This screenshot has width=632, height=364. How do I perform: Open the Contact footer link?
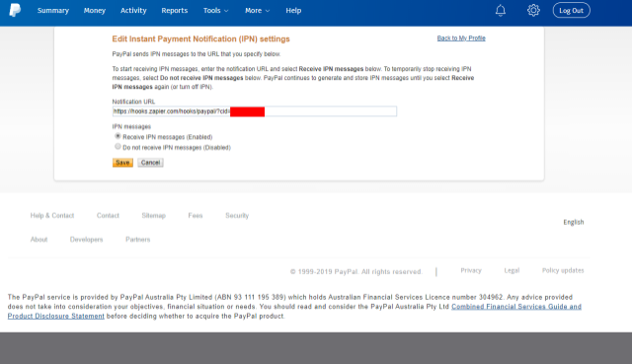click(x=108, y=216)
